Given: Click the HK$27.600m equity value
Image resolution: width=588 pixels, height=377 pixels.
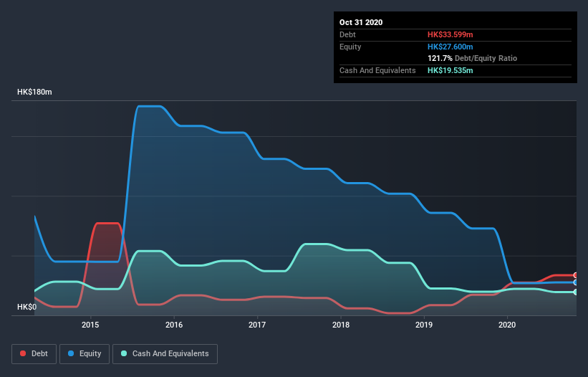Looking at the screenshot, I should (450, 47).
